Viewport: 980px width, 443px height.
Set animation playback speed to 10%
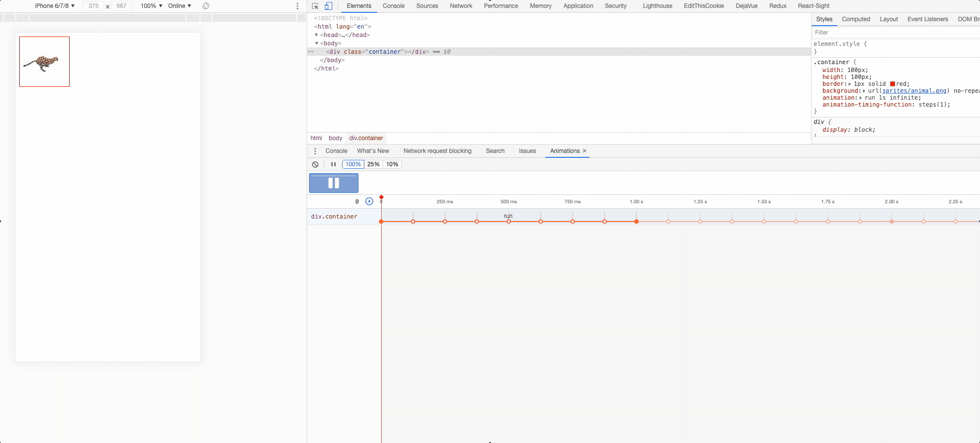point(392,164)
